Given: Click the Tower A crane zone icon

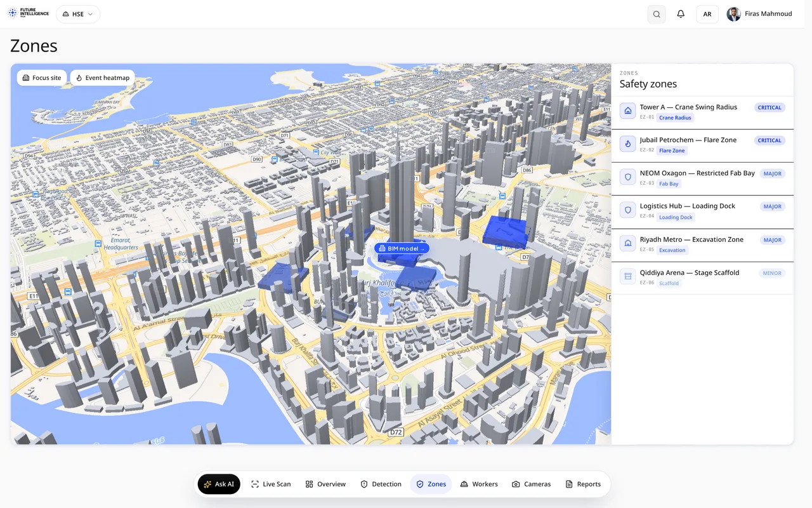Looking at the screenshot, I should [x=628, y=110].
